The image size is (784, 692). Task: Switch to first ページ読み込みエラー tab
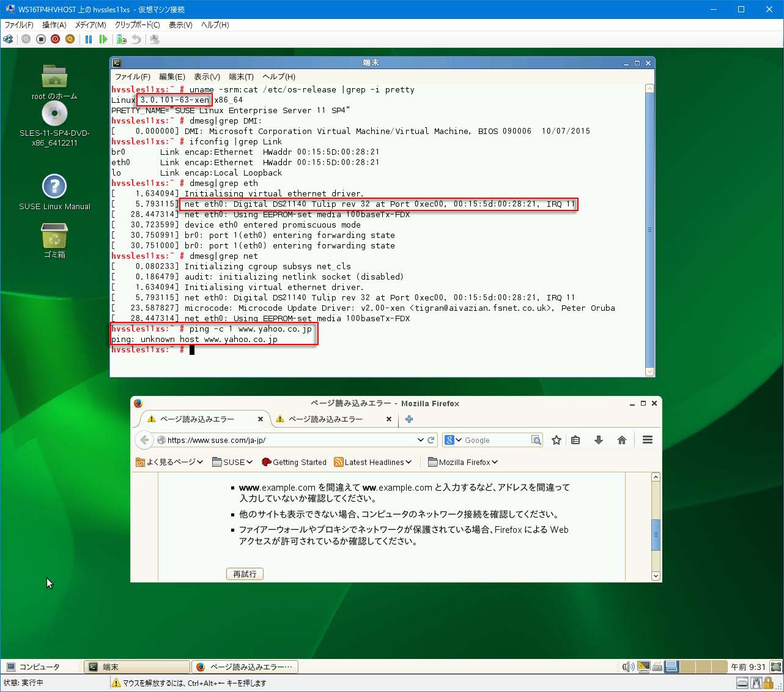(198, 419)
